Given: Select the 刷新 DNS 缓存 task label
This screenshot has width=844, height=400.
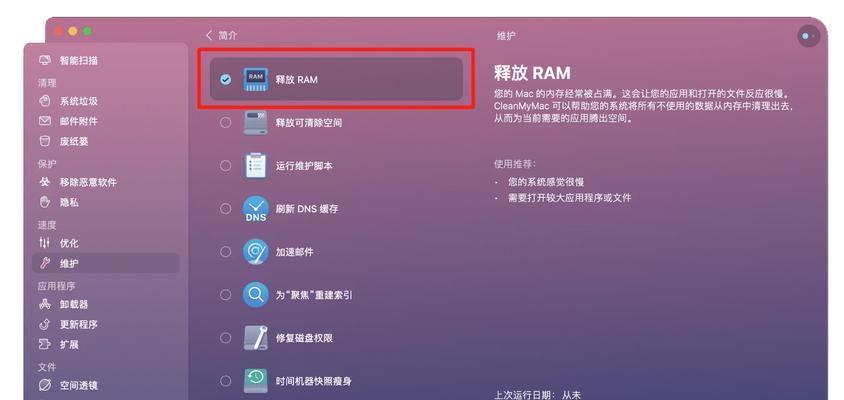Looking at the screenshot, I should tap(307, 209).
